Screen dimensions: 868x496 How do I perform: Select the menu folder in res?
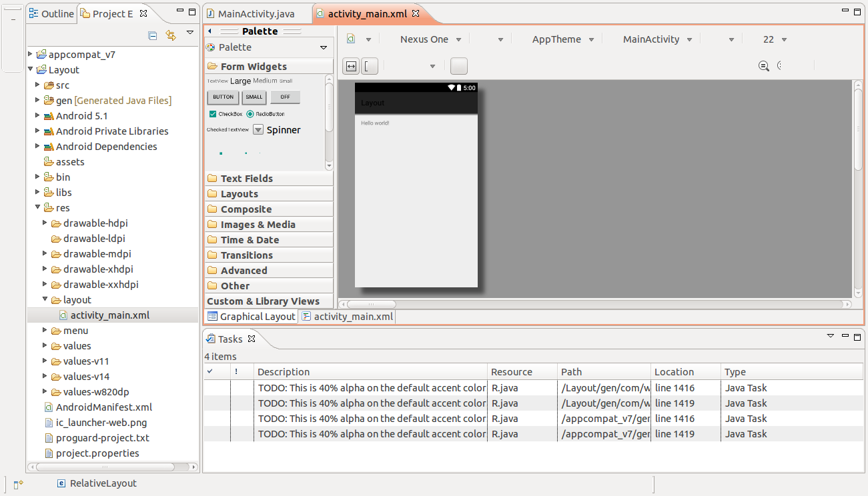pyautogui.click(x=75, y=331)
